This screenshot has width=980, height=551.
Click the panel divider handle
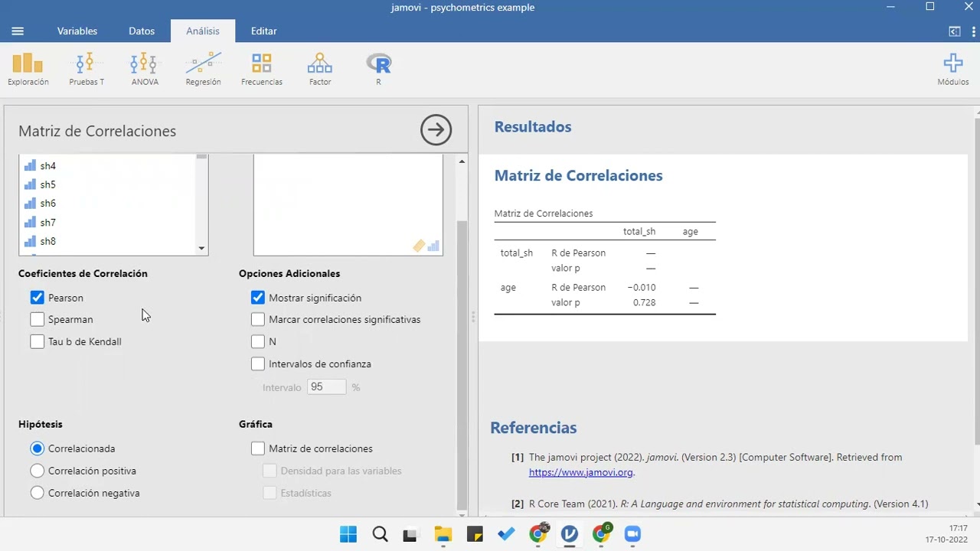[473, 316]
